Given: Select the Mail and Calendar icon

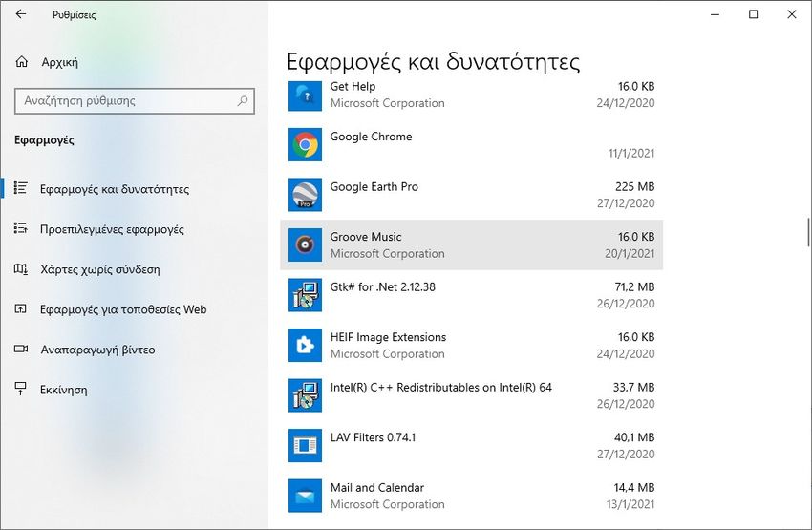Looking at the screenshot, I should coord(305,496).
